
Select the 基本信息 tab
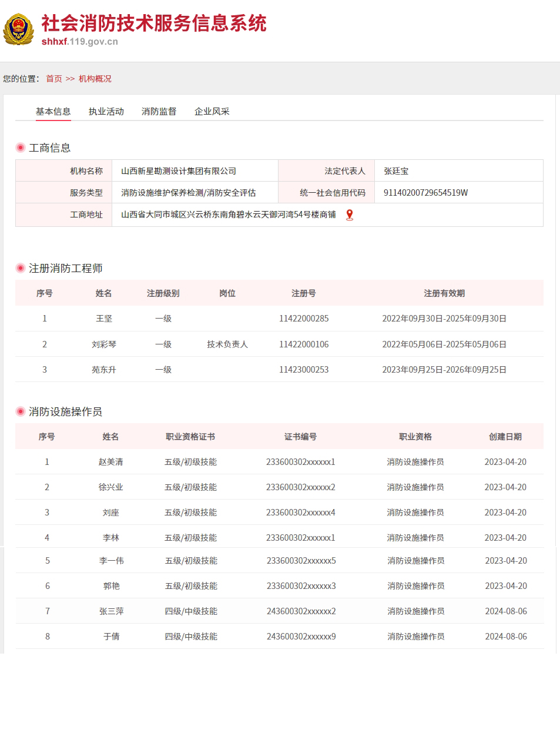tap(53, 111)
